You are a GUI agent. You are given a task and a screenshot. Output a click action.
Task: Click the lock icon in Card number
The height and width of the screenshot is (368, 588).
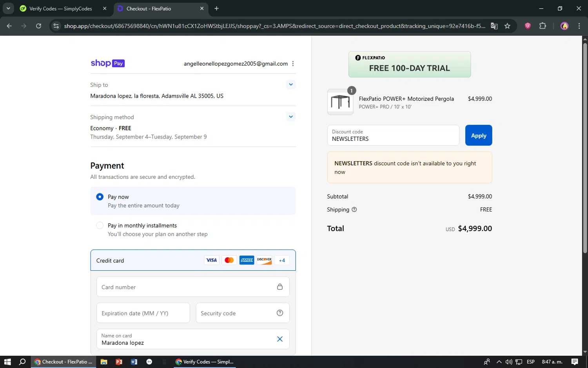280,287
